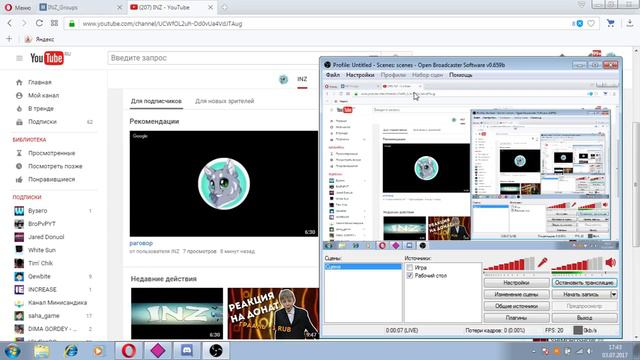Image resolution: width=640 pixels, height=360 pixels.
Task: Open Файл menu in OBS
Action: (333, 75)
